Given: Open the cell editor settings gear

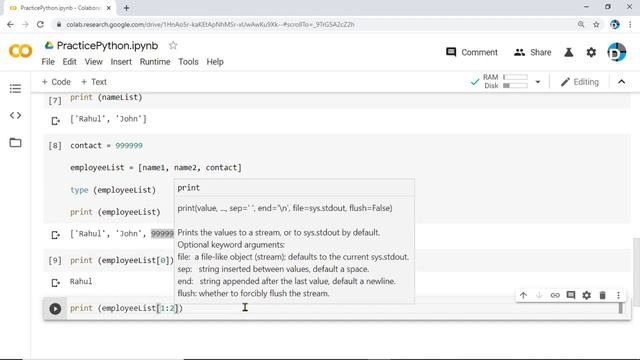Looking at the screenshot, I should coord(587,295).
